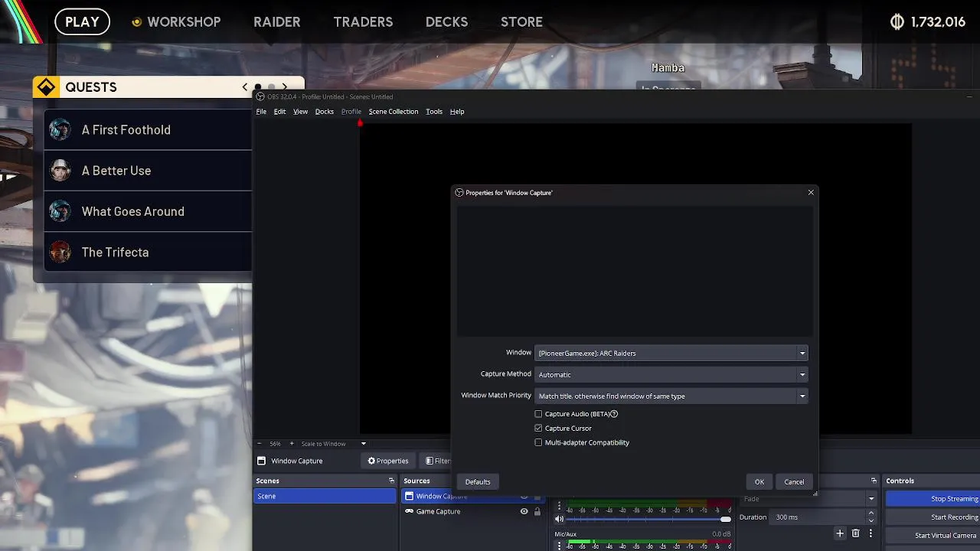Open the STORE tab in the game

coord(521,22)
